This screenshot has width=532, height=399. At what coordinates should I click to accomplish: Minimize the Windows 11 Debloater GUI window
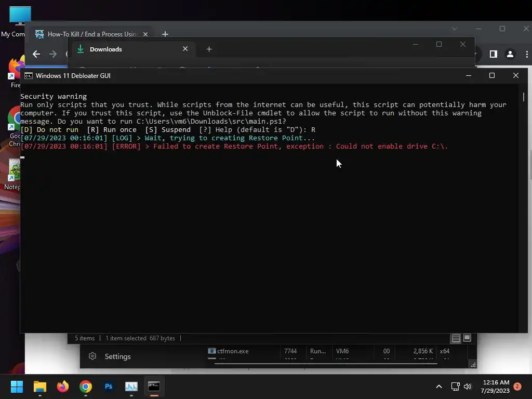(x=469, y=76)
